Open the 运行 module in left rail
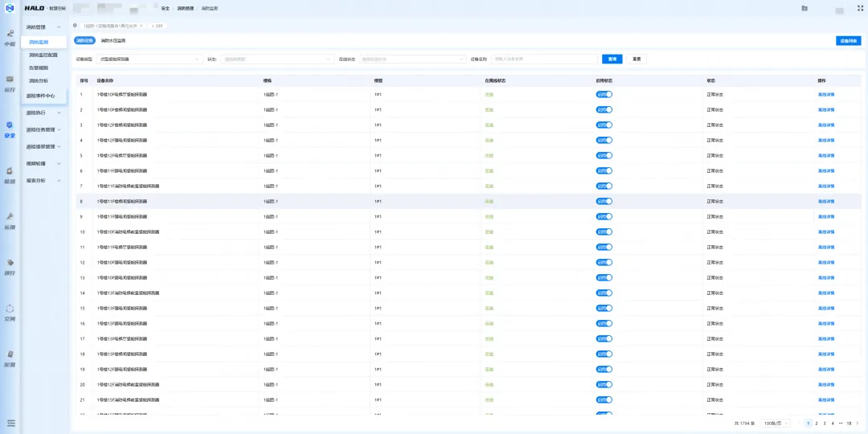 (x=10, y=83)
